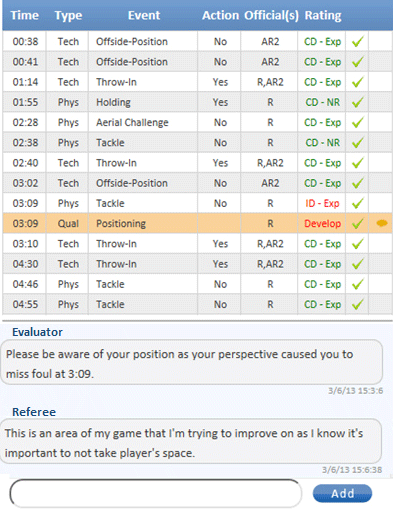
Task: Click the green checkmark for 01:55 Holding
Action: [x=357, y=102]
